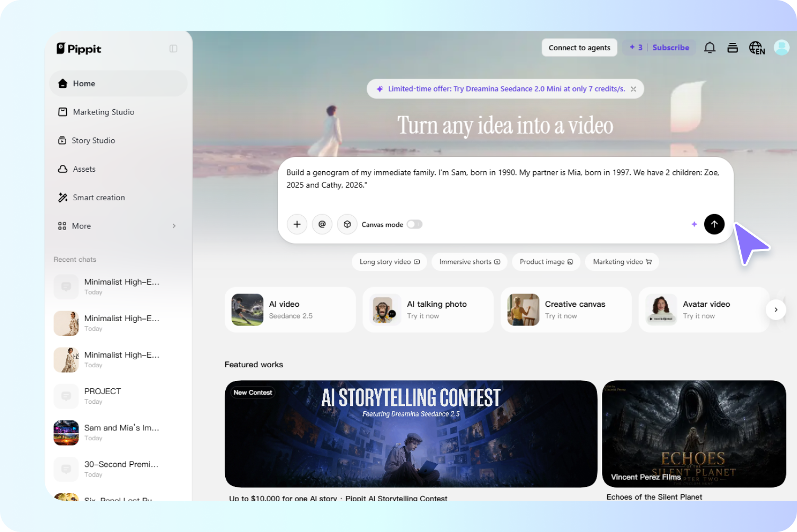Go to Story Studio
Viewport: 797px width, 532px height.
tap(118, 140)
